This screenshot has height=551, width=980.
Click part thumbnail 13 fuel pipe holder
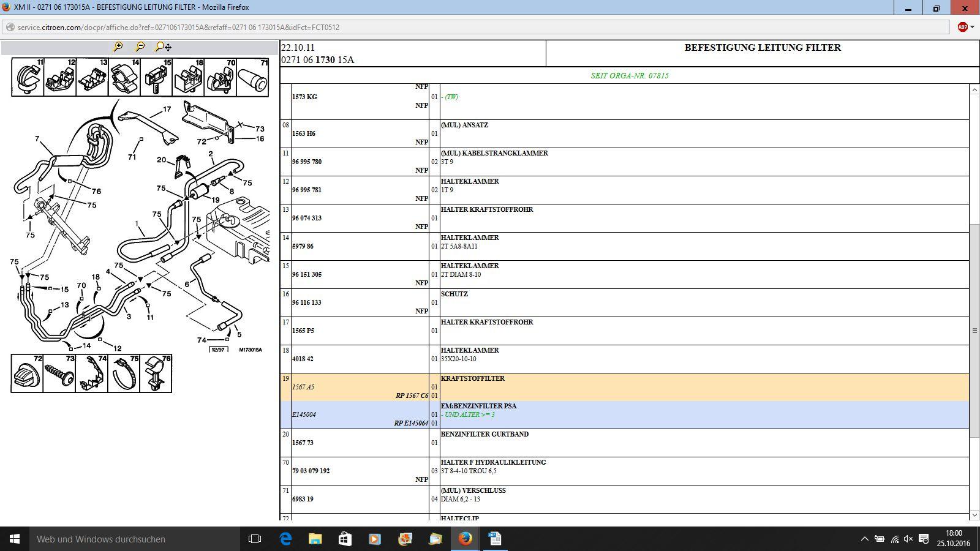(92, 77)
